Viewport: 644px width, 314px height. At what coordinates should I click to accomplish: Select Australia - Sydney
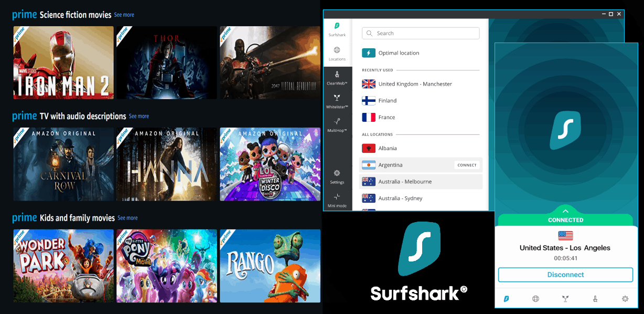coord(421,198)
